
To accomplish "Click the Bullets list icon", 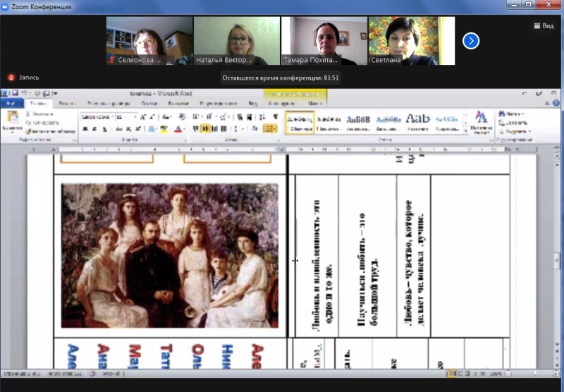I will [x=196, y=117].
